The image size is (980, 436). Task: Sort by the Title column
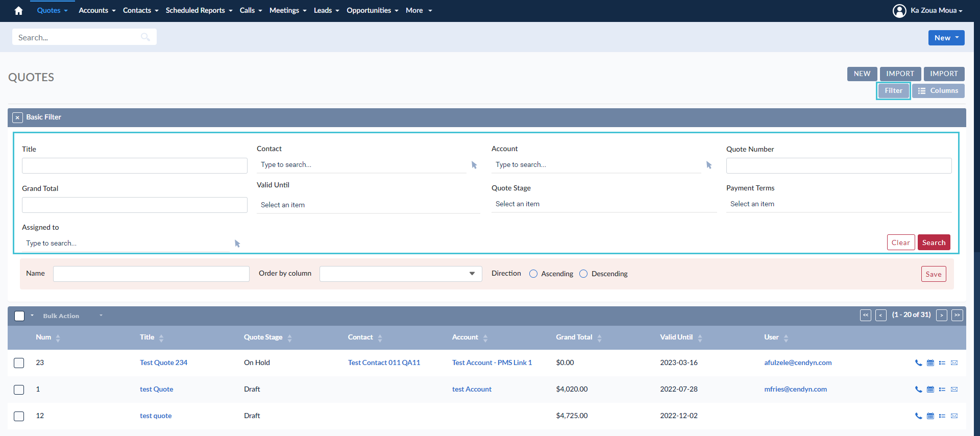pyautogui.click(x=152, y=337)
